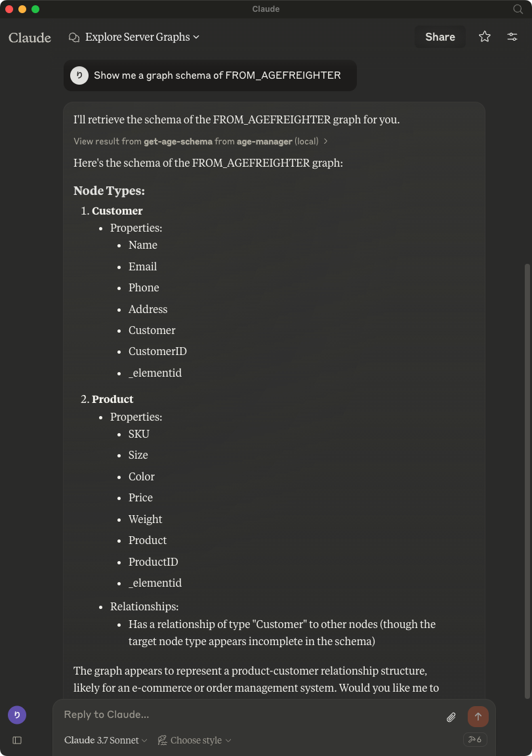The width and height of the screenshot is (532, 756).
Task: Open the sidebar toggle icon in bottom corner
Action: coord(16,740)
